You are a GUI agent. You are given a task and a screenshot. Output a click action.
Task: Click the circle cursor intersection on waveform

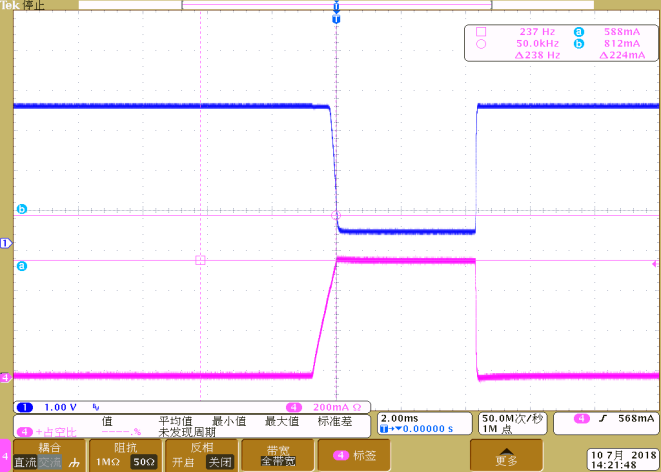(x=336, y=214)
